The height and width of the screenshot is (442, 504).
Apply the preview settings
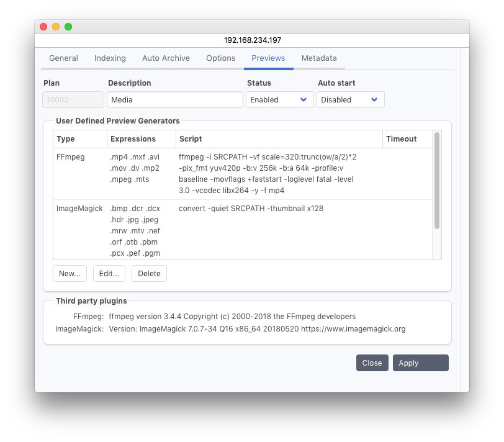point(420,363)
